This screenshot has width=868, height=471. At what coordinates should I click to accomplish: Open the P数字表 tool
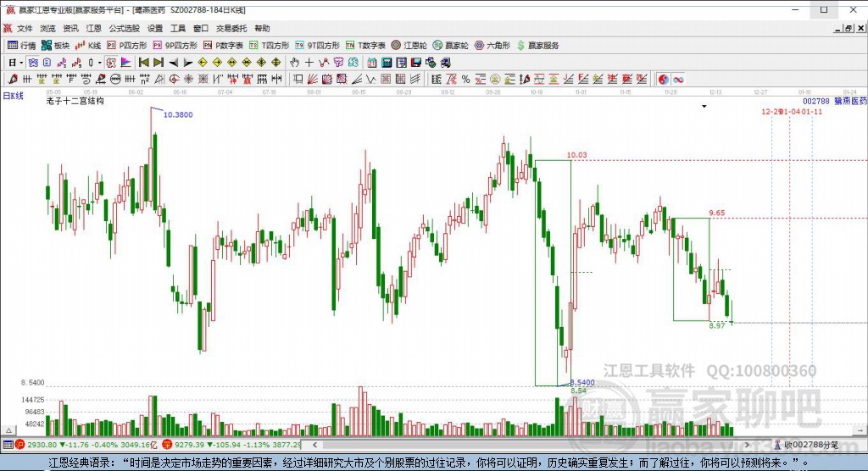[x=223, y=46]
